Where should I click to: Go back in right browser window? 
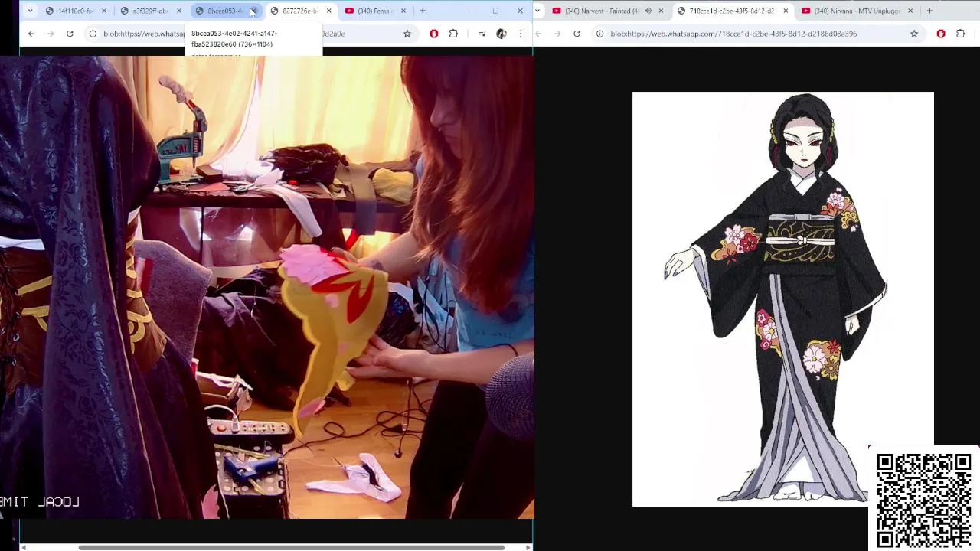click(x=539, y=34)
